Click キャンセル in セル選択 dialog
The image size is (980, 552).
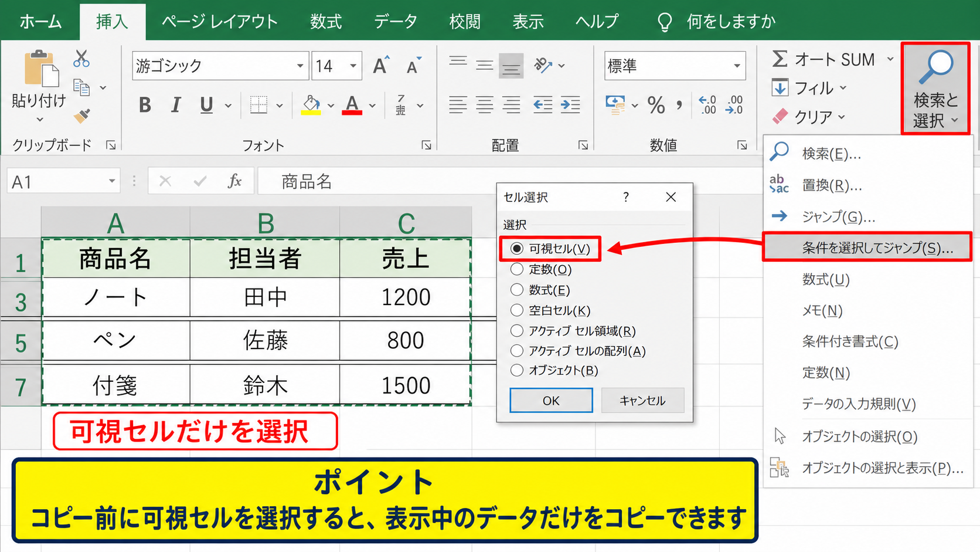pos(642,400)
